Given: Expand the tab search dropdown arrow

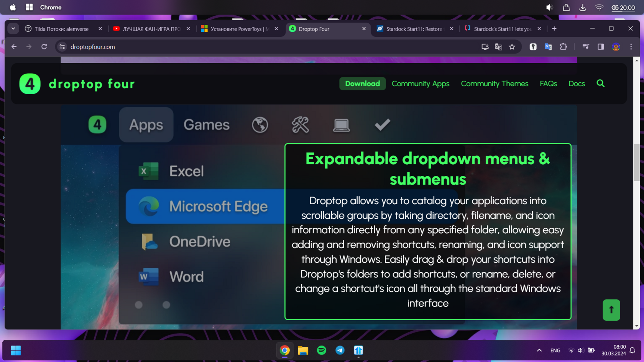Looking at the screenshot, I should click(x=13, y=29).
